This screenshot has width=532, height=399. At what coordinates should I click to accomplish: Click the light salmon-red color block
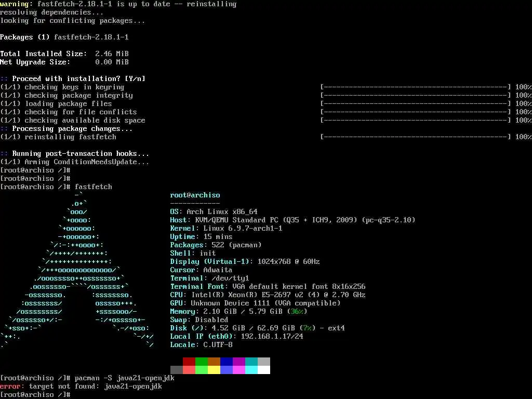pos(189,370)
